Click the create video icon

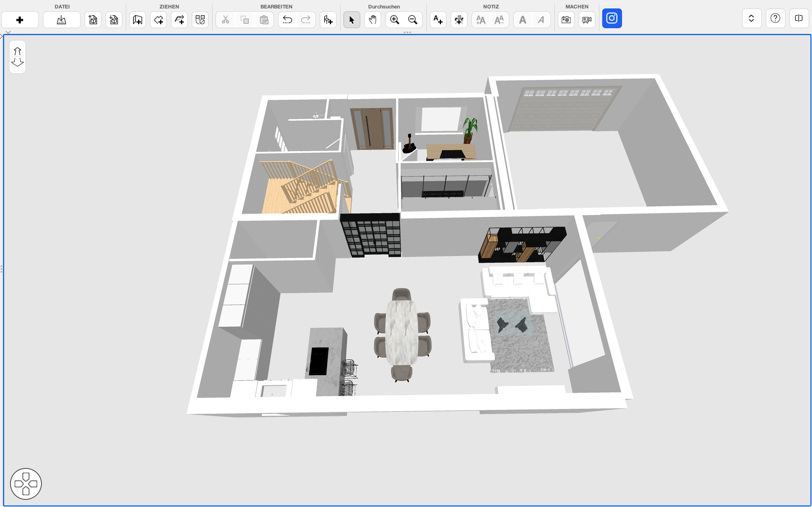[587, 20]
